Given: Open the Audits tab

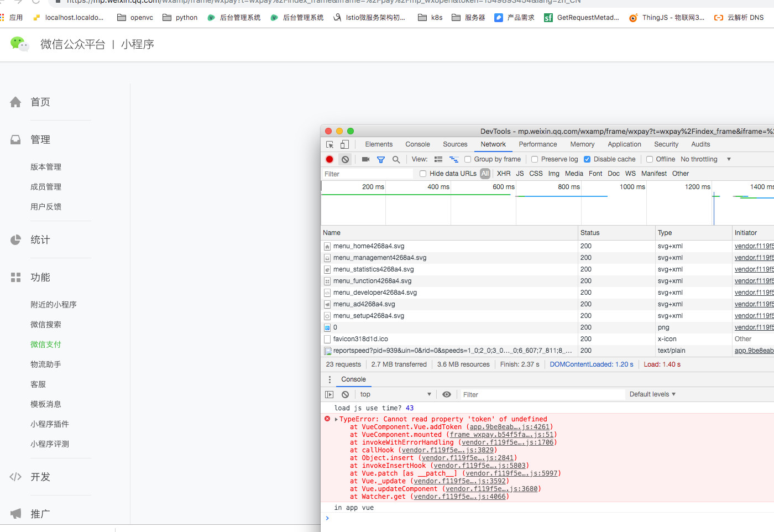Looking at the screenshot, I should (700, 144).
